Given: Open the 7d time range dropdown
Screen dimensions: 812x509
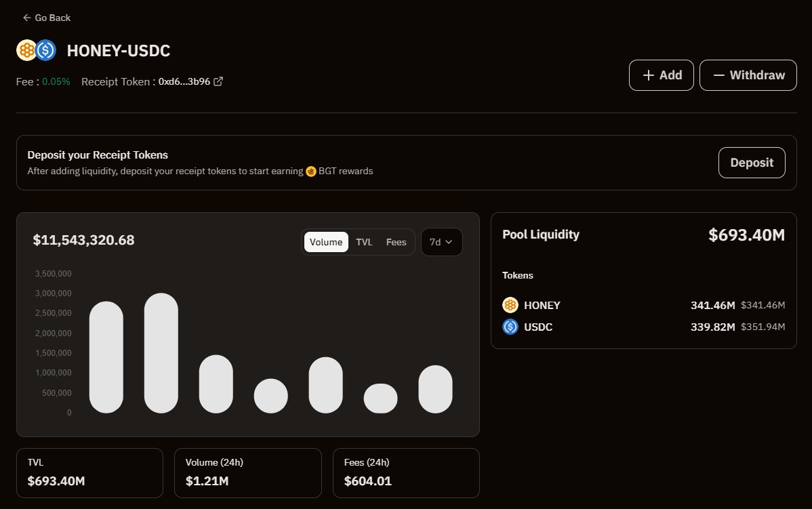Looking at the screenshot, I should (441, 242).
